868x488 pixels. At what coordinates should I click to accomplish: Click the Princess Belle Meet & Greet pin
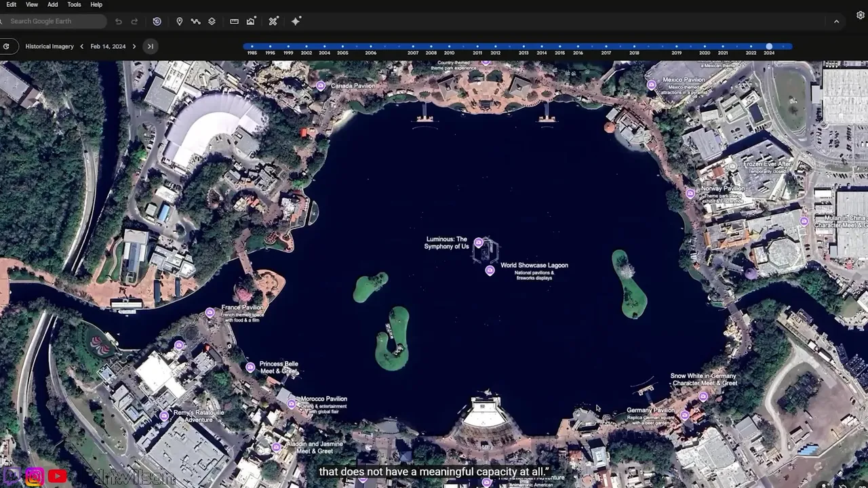coord(250,367)
